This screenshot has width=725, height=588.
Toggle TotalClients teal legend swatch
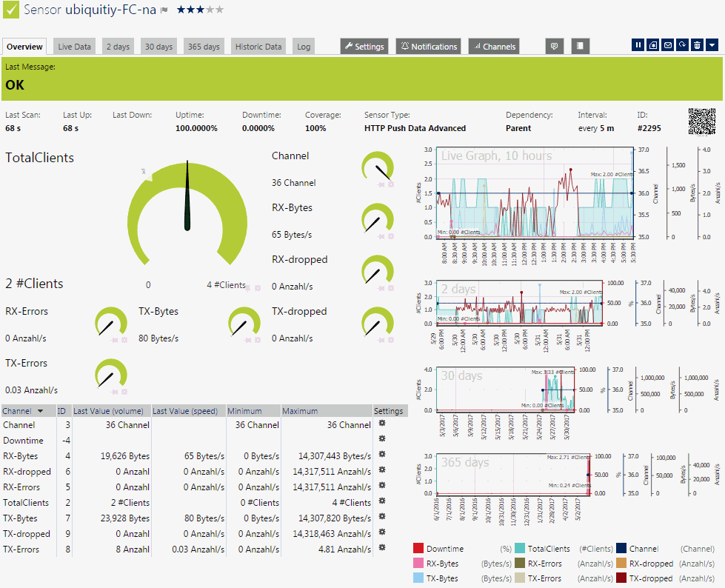520,549
